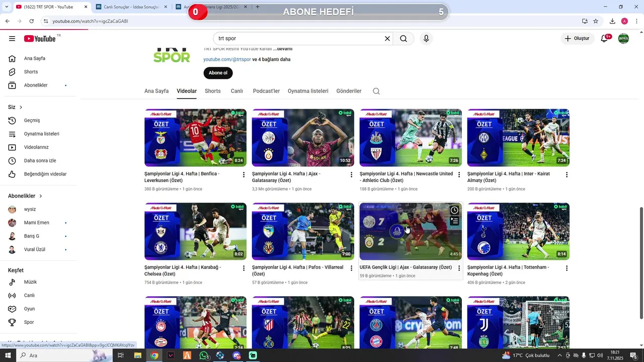Open new browser tab plus button
The width and height of the screenshot is (644, 362).
click(x=258, y=7)
